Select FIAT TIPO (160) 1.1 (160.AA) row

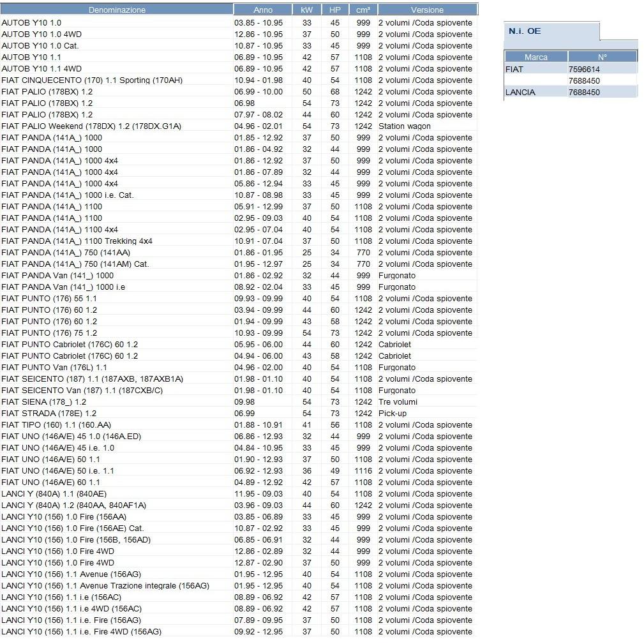pyautogui.click(x=239, y=425)
